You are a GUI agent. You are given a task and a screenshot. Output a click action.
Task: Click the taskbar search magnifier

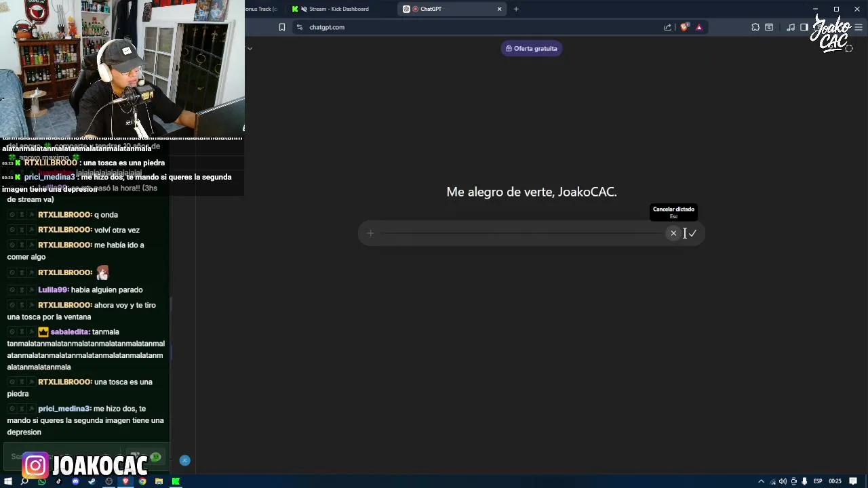pyautogui.click(x=25, y=481)
